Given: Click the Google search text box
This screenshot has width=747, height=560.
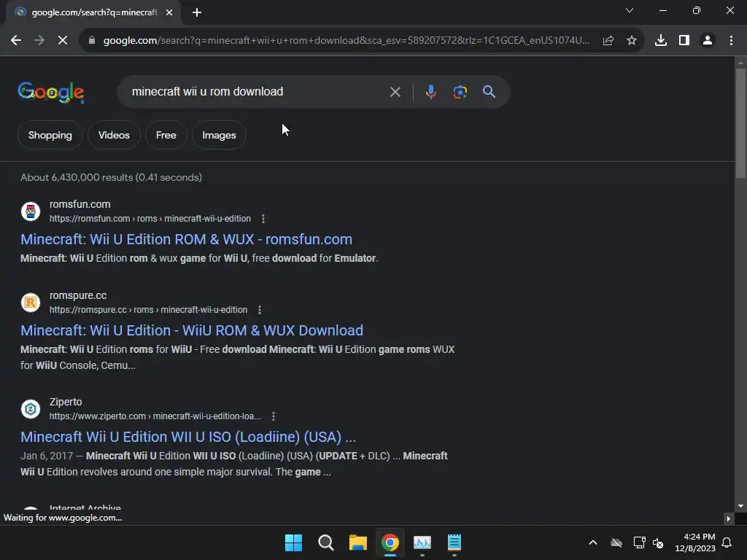Looking at the screenshot, I should coord(258,91).
